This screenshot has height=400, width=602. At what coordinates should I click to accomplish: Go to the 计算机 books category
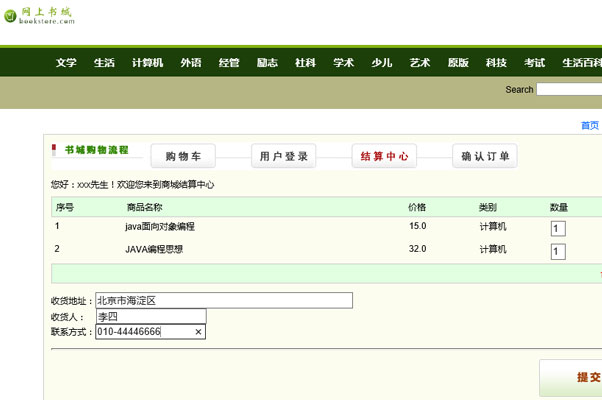(147, 63)
